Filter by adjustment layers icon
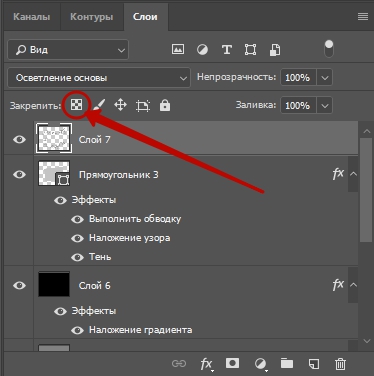374x376 pixels. pos(202,50)
